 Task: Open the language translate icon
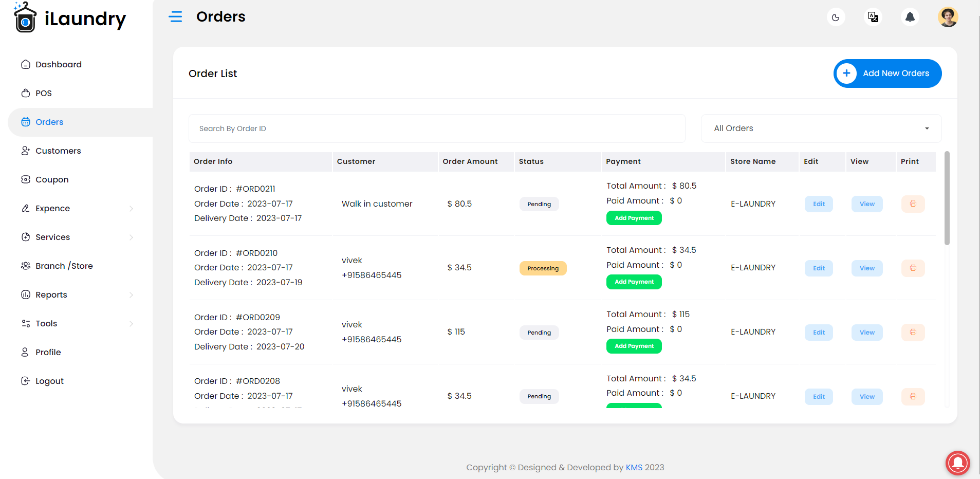pos(873,17)
